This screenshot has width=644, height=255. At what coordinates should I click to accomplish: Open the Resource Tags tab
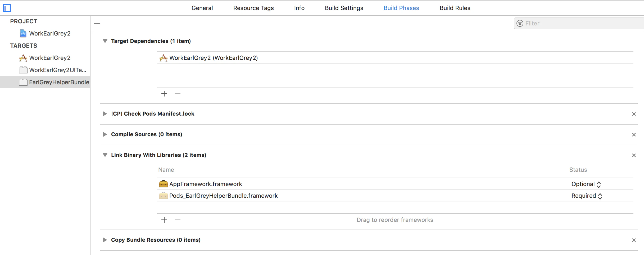(x=253, y=8)
